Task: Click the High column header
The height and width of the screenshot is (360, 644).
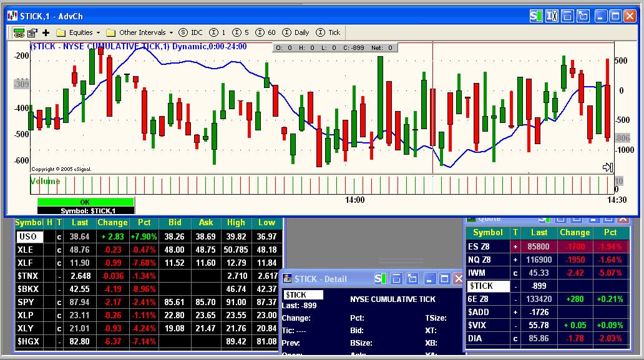Action: [x=236, y=223]
